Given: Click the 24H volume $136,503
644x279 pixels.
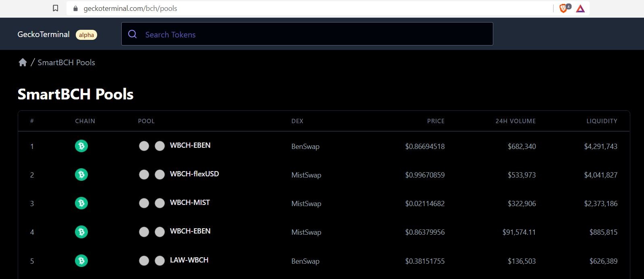Looking at the screenshot, I should (x=522, y=261).
